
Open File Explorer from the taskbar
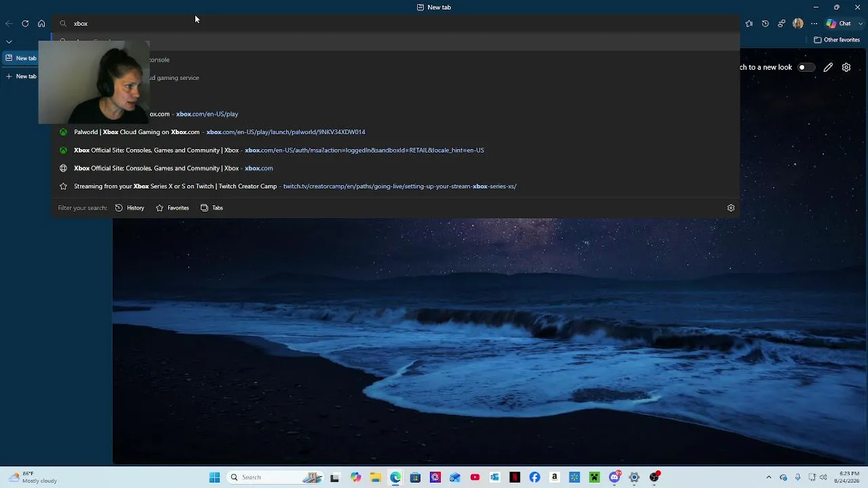(375, 477)
